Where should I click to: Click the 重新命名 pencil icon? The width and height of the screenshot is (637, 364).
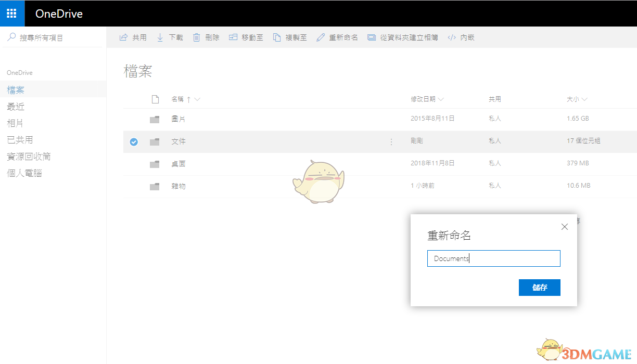click(321, 37)
